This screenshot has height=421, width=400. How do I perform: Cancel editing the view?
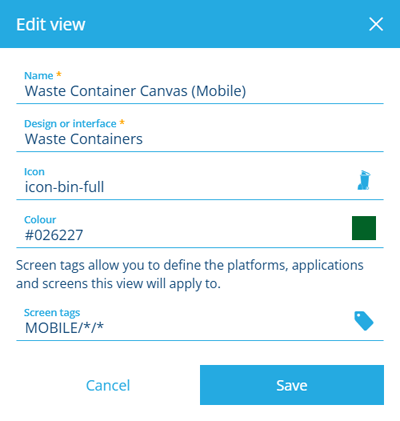108,385
